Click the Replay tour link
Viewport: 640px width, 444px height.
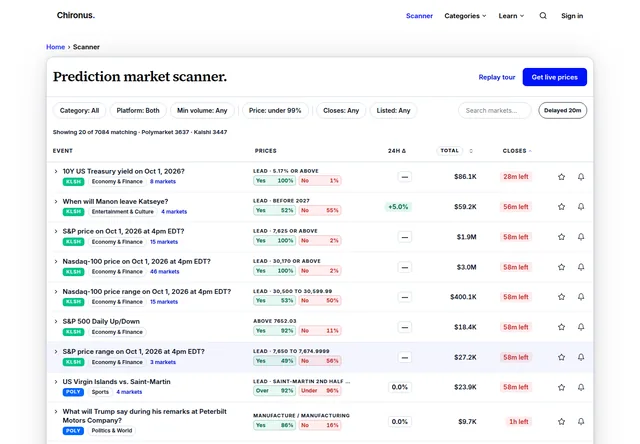[497, 77]
